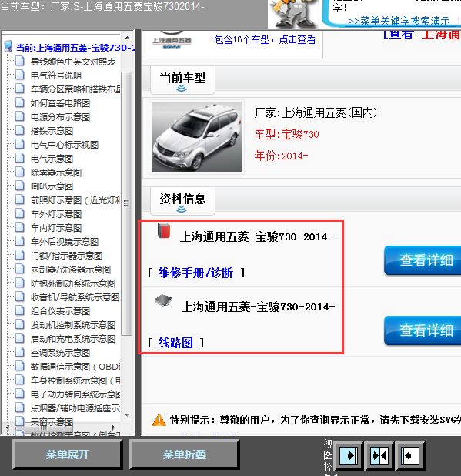
Task: Select 前照灯示意图 tree entry
Action: click(75, 200)
